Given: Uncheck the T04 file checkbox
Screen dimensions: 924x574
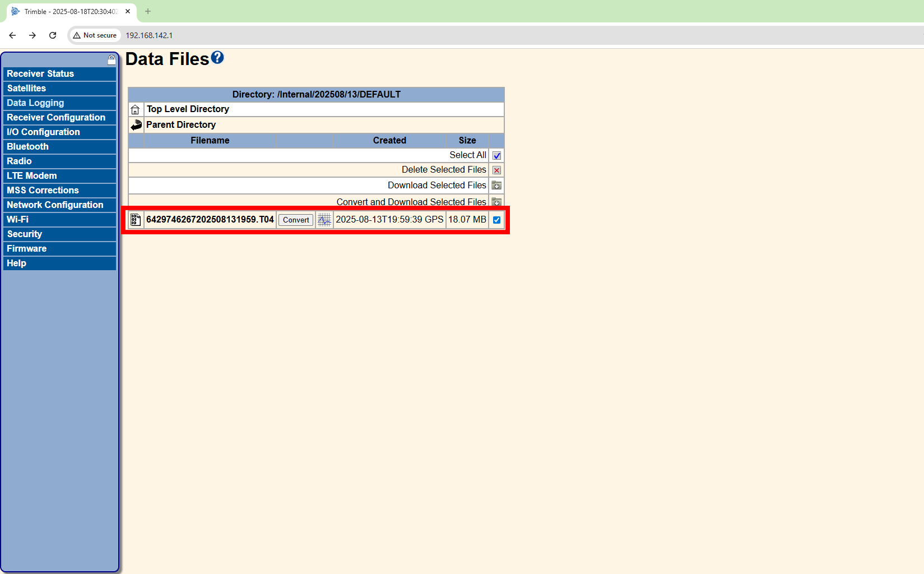Looking at the screenshot, I should [x=496, y=220].
